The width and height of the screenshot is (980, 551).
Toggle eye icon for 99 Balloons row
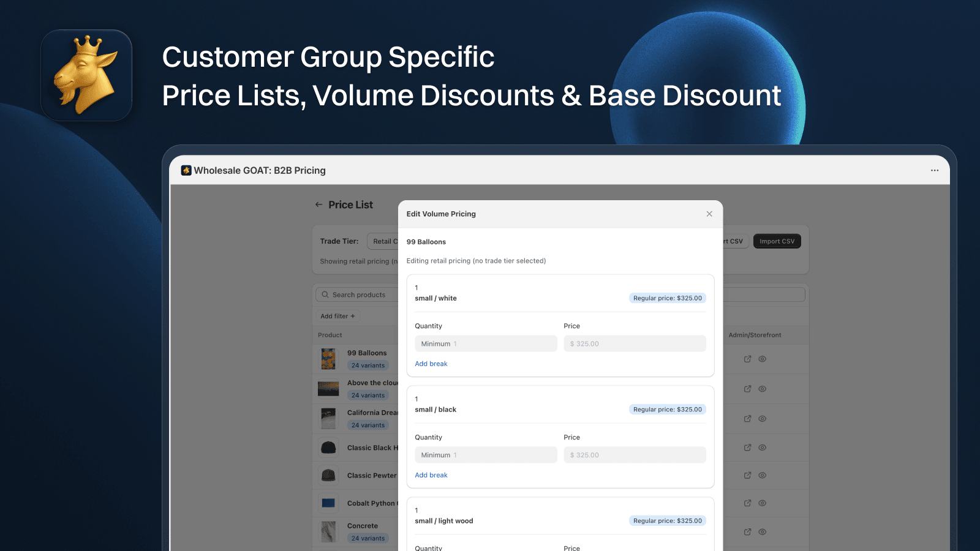[x=763, y=359]
